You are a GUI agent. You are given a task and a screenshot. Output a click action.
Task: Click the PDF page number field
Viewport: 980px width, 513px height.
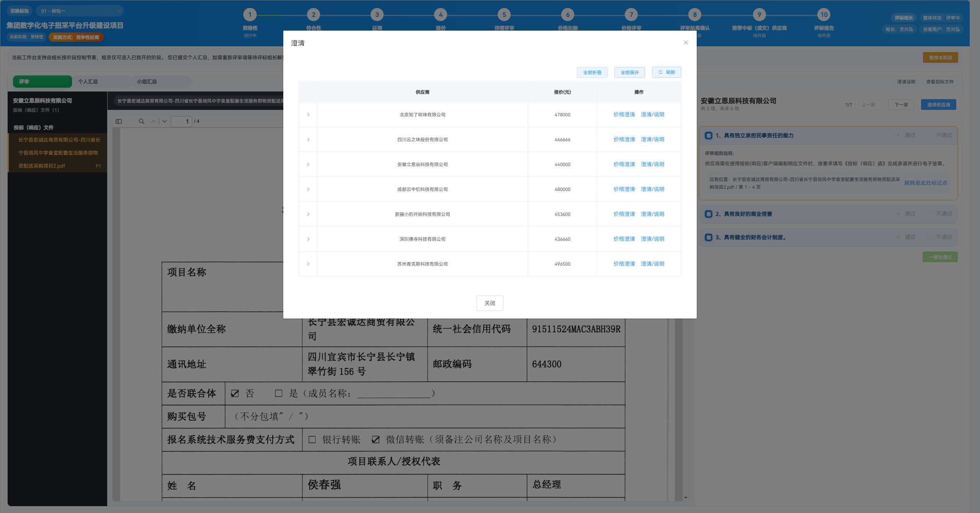click(181, 121)
